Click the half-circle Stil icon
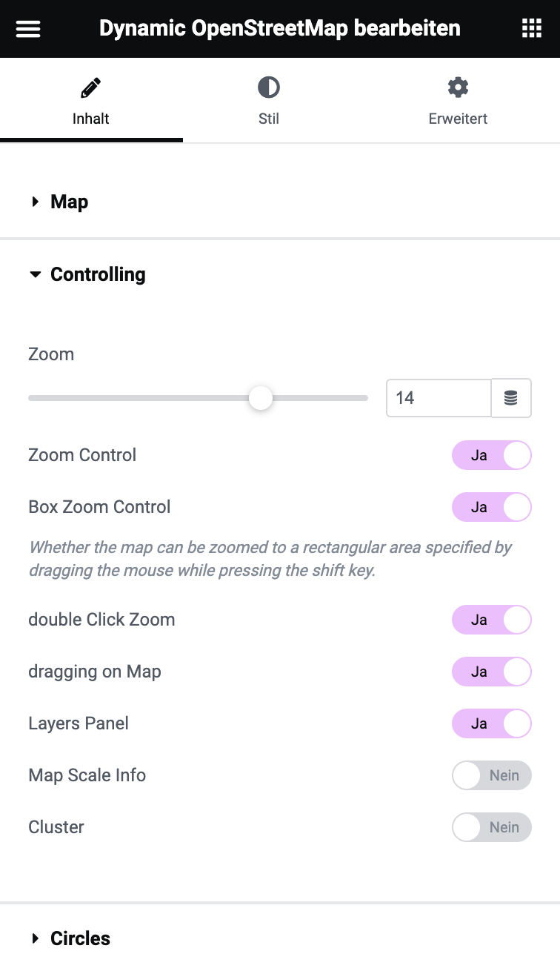This screenshot has width=560, height=974. pyautogui.click(x=269, y=88)
